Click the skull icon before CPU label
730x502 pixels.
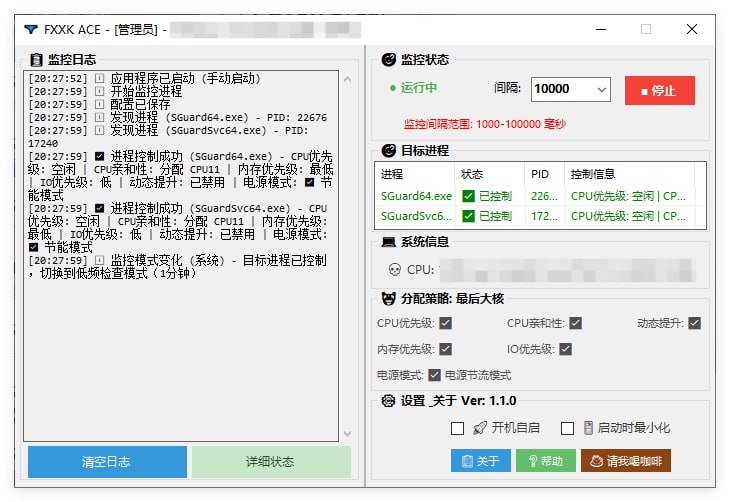point(394,269)
